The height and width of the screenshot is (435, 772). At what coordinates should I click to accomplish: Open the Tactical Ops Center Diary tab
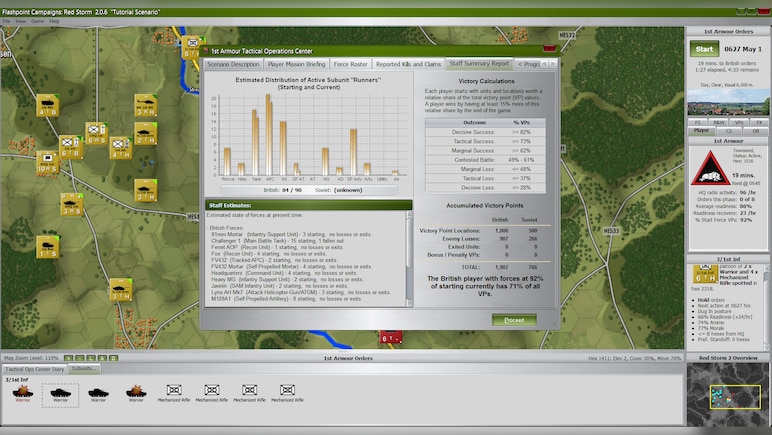(35, 369)
